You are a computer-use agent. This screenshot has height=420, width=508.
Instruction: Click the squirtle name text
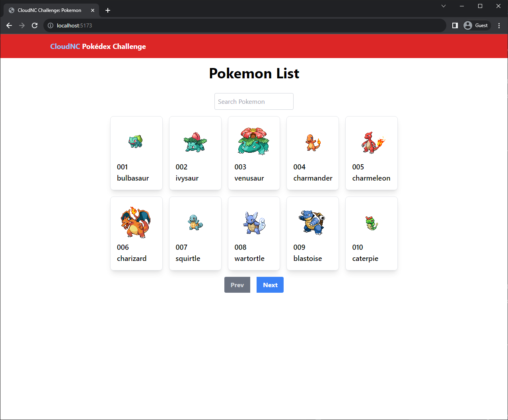(x=188, y=259)
